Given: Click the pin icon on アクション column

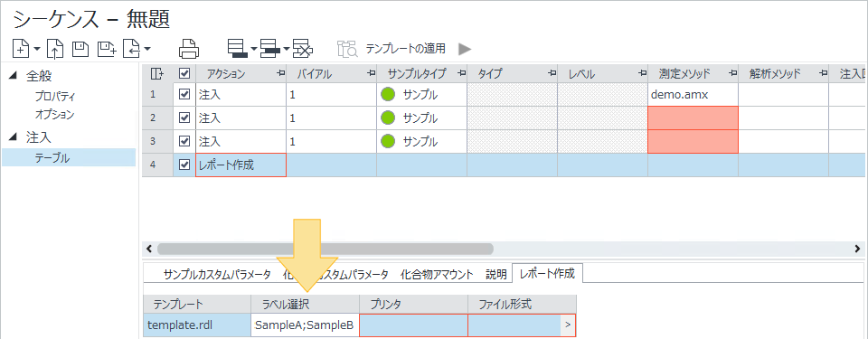Looking at the screenshot, I should point(280,73).
